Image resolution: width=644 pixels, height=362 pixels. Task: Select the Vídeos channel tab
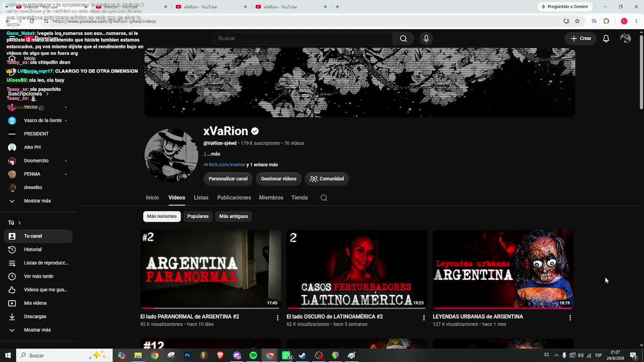pyautogui.click(x=177, y=198)
